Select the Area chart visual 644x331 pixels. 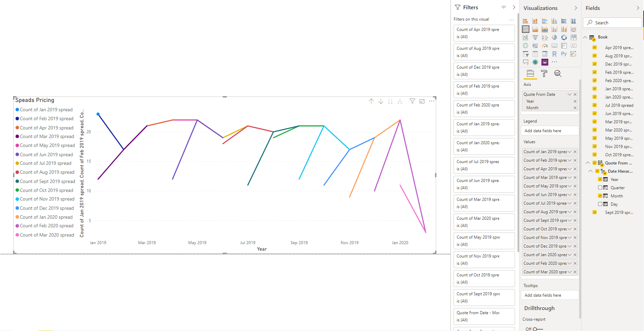[x=535, y=29]
